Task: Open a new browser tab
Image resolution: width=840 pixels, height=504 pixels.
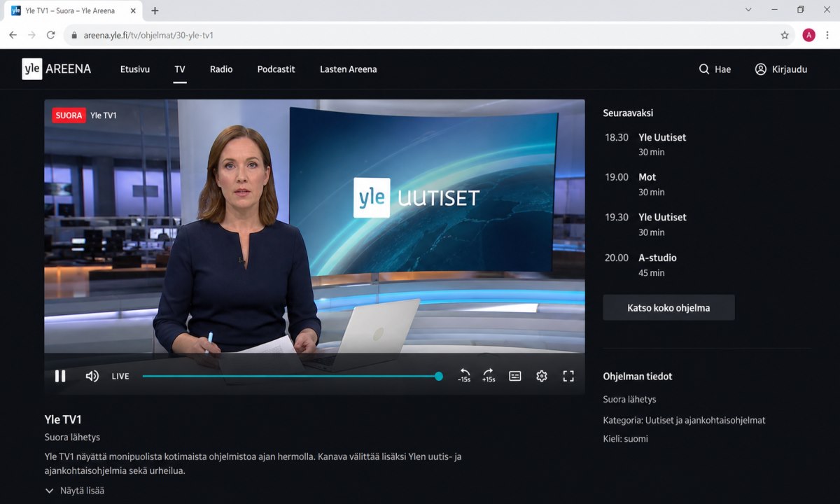Action: click(x=155, y=10)
